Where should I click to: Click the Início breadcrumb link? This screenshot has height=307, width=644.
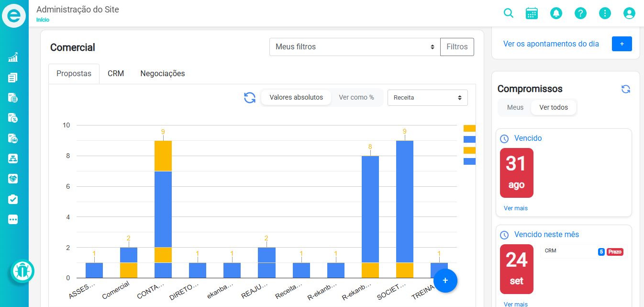(43, 20)
